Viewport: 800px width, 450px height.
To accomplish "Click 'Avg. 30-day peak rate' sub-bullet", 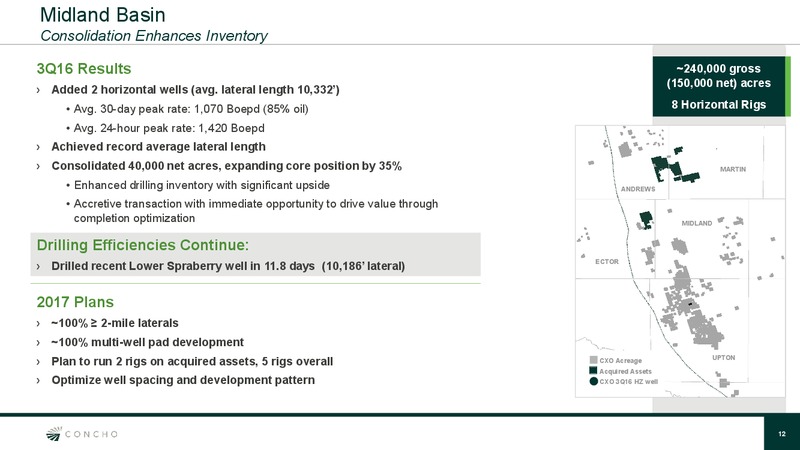I will pos(191,109).
